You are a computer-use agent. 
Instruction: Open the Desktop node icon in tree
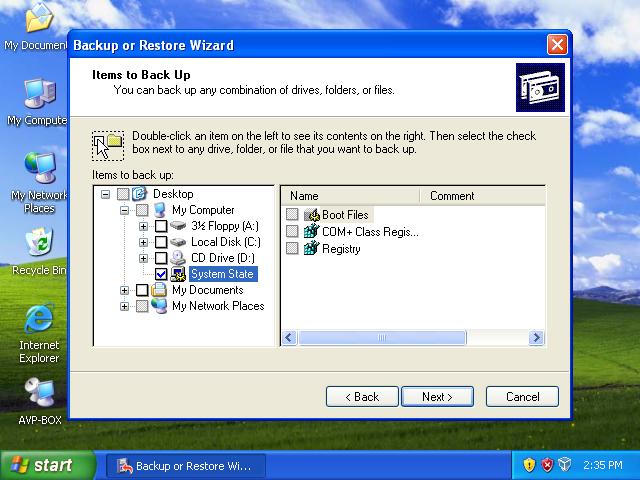[x=140, y=194]
